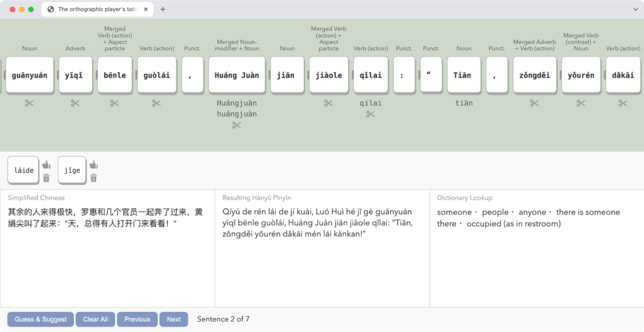Click the scissors under the qilai suggestion

click(371, 114)
